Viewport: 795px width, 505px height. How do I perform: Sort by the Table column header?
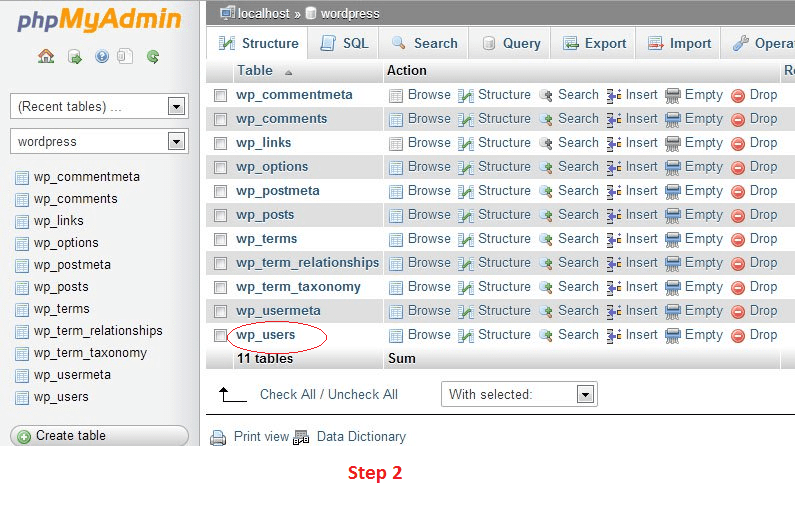pos(255,70)
